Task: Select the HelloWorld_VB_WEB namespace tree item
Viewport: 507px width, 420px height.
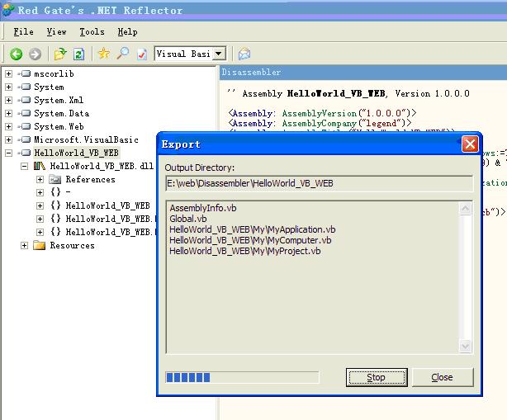Action: (107, 205)
